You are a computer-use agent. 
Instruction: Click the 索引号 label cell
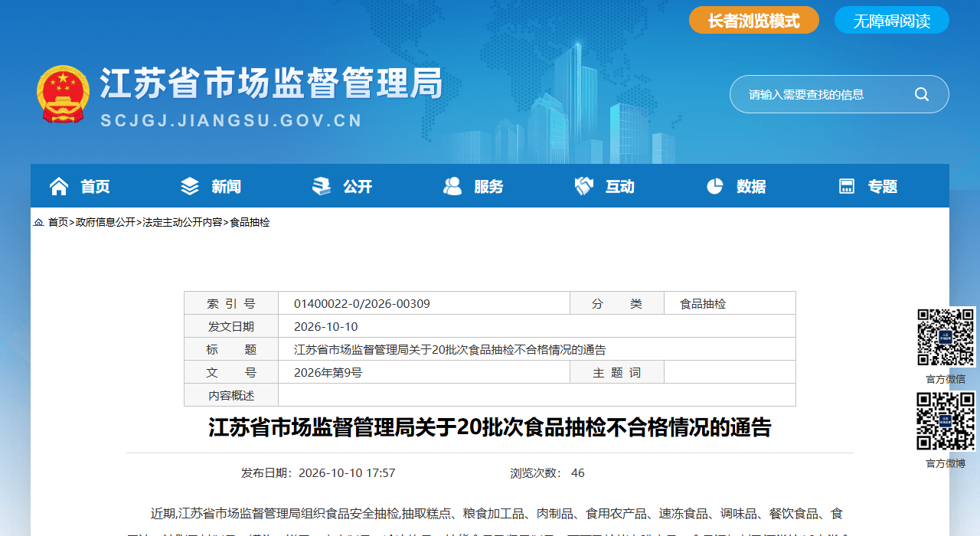(x=231, y=303)
